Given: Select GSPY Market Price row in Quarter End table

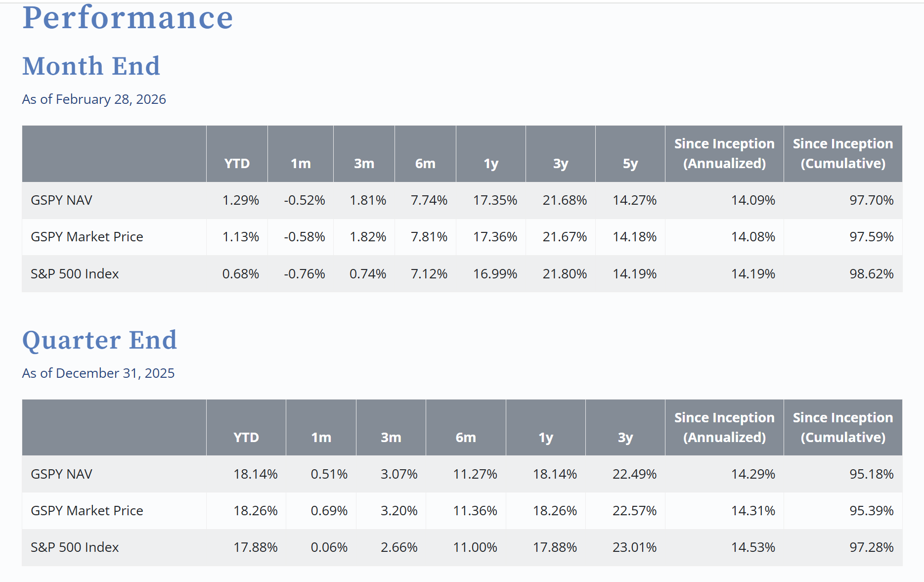Looking at the screenshot, I should coord(462,511).
